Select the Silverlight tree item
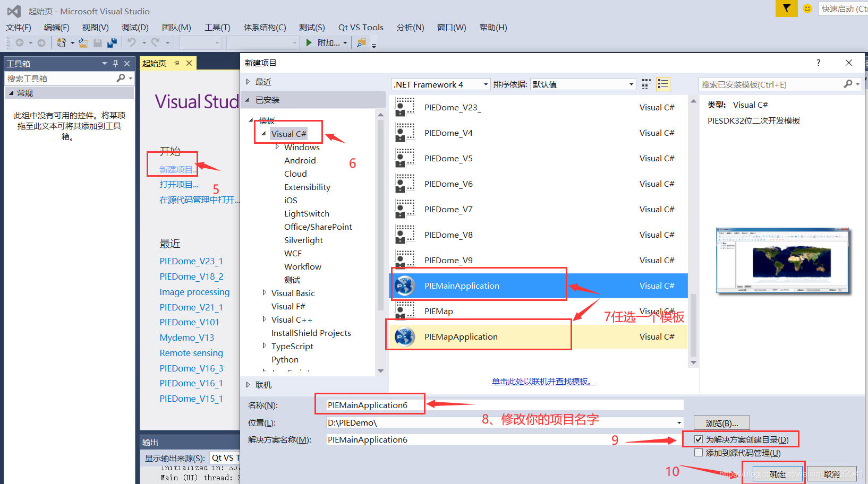This screenshot has width=868, height=484. pyautogui.click(x=303, y=240)
